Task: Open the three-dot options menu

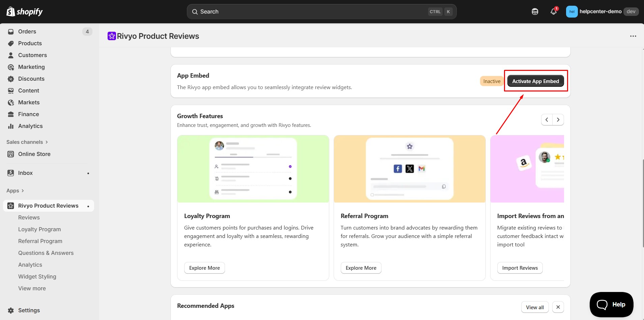Action: [633, 36]
